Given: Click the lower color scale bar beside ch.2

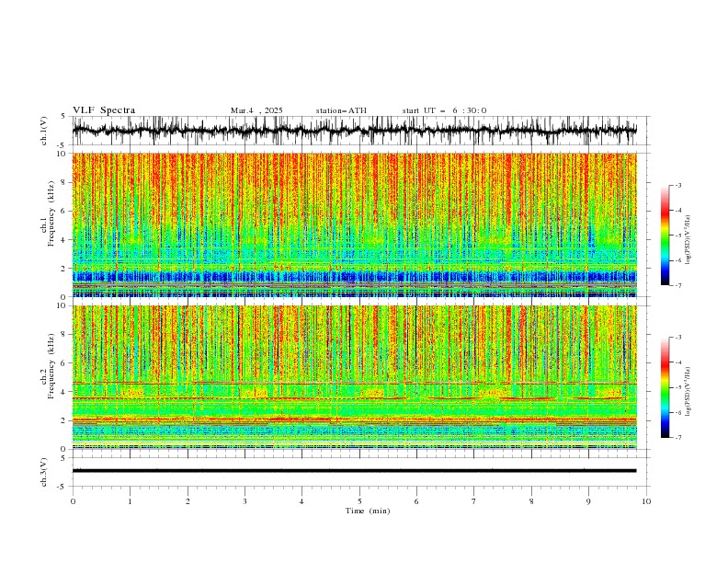Looking at the screenshot, I should coord(665,387).
